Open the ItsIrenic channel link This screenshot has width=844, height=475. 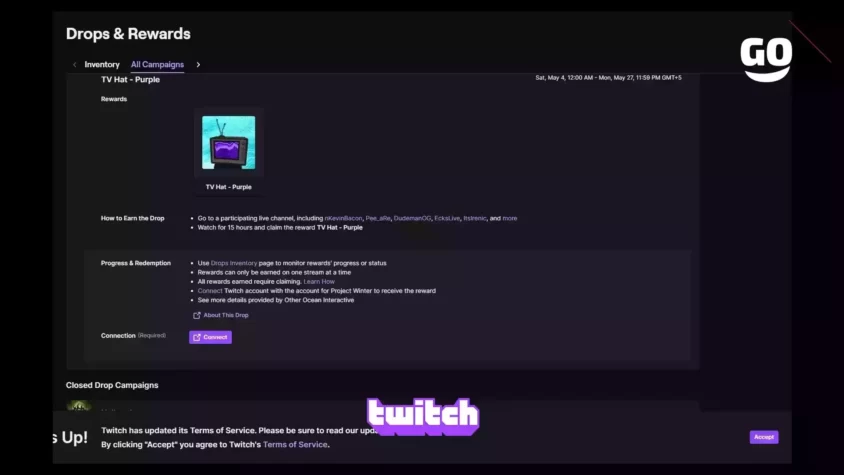(475, 218)
